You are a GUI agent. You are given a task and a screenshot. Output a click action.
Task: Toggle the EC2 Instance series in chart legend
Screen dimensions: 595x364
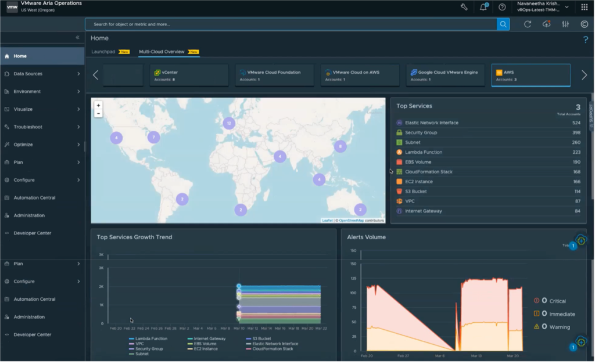203,349
